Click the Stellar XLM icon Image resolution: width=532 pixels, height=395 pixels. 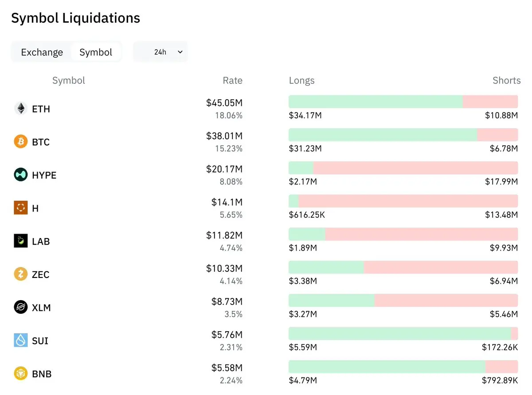tap(21, 307)
